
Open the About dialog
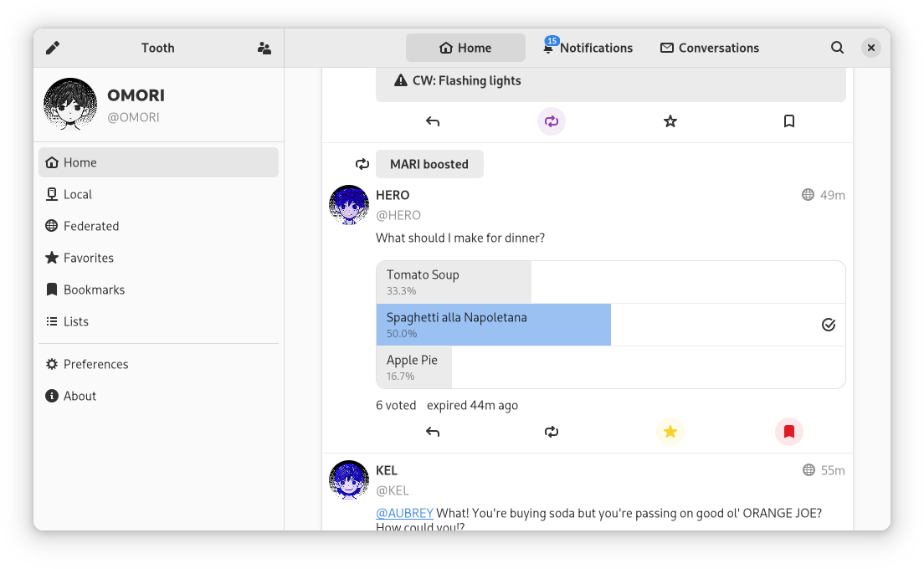(x=158, y=396)
